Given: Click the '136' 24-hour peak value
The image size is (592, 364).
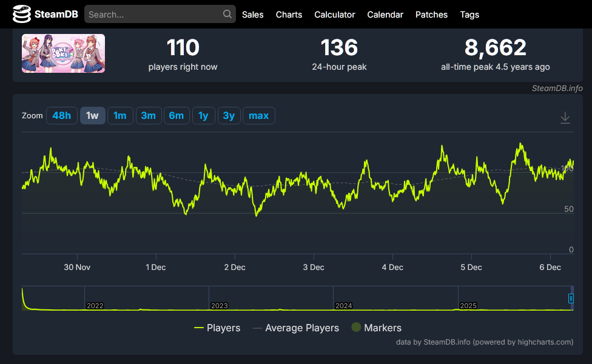Looking at the screenshot, I should [339, 47].
